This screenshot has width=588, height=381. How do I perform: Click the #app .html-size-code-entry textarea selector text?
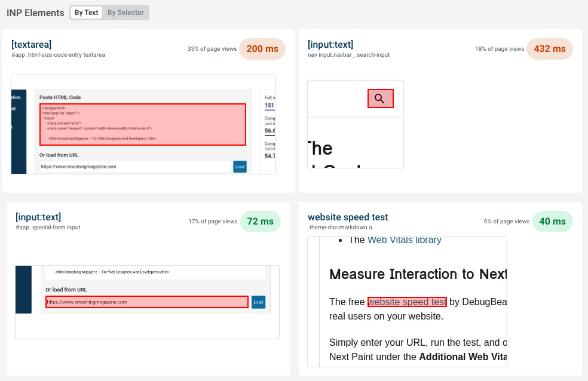point(58,55)
